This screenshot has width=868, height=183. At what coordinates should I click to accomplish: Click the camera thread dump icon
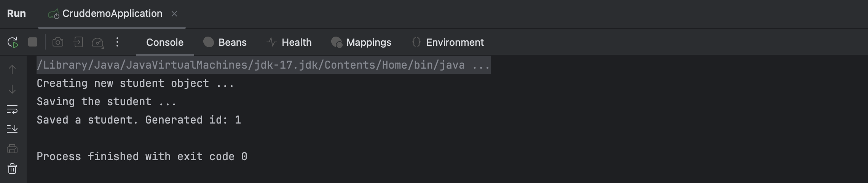(x=58, y=42)
